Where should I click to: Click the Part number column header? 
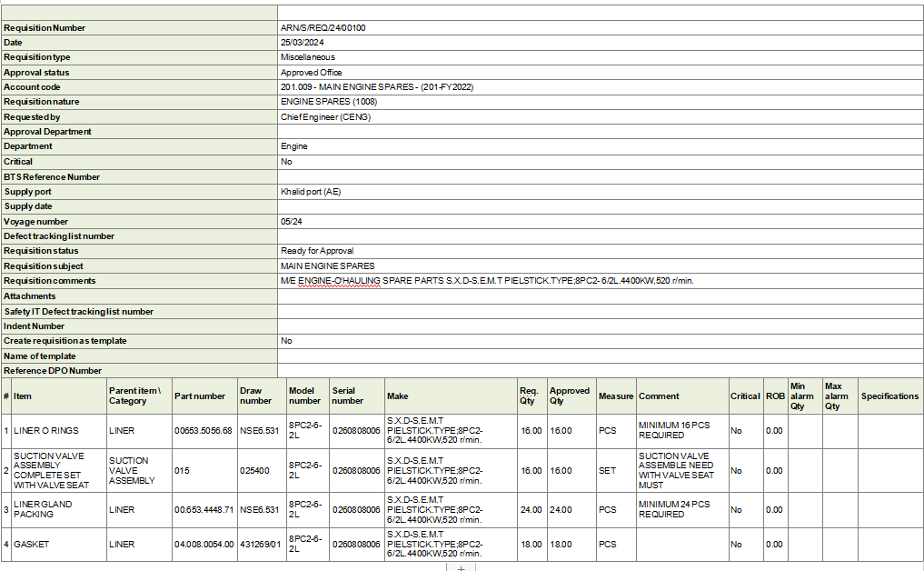pos(199,396)
